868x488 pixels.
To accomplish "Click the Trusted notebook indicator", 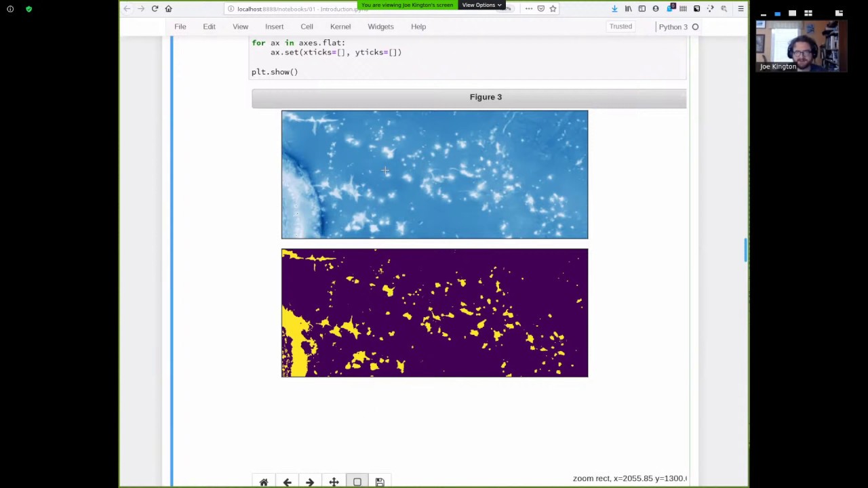I will [620, 26].
